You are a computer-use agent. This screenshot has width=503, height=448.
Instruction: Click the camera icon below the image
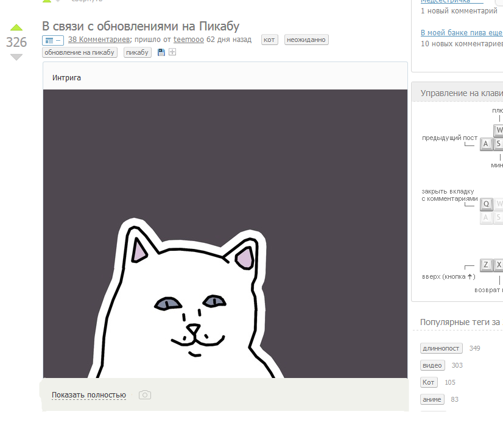[x=145, y=395]
